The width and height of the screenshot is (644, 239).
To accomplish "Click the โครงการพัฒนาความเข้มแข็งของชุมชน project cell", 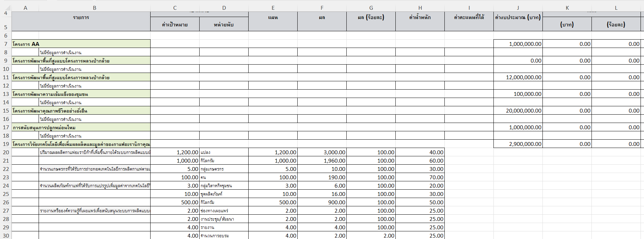I will pyautogui.click(x=81, y=94).
